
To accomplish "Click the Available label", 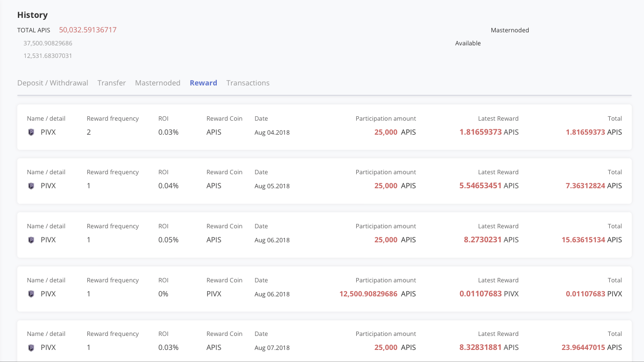I will pyautogui.click(x=468, y=43).
